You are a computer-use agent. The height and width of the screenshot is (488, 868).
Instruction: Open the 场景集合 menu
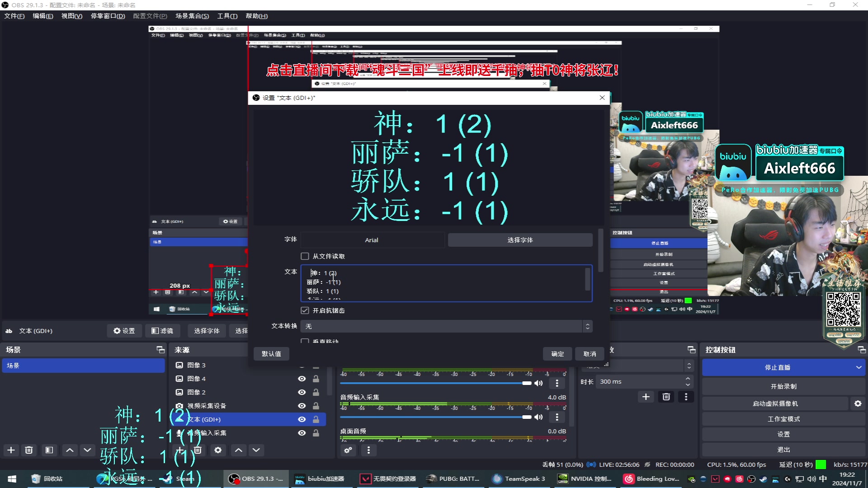click(192, 16)
